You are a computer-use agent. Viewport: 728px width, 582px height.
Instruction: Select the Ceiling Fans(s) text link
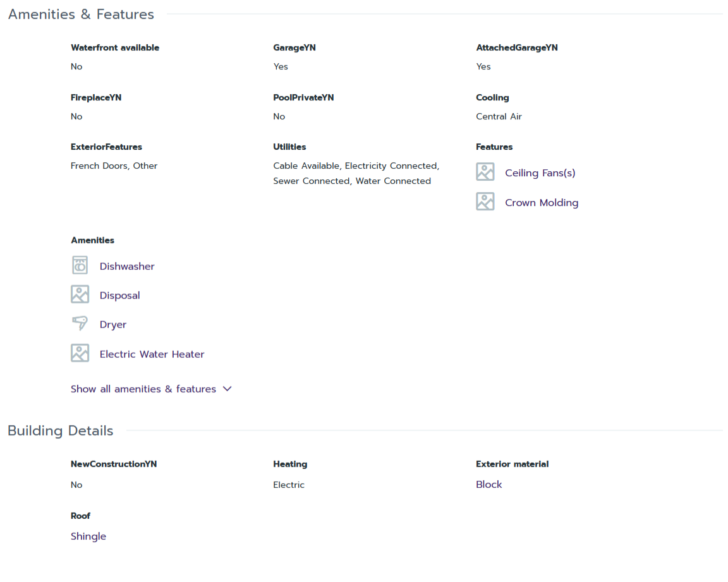coord(540,173)
